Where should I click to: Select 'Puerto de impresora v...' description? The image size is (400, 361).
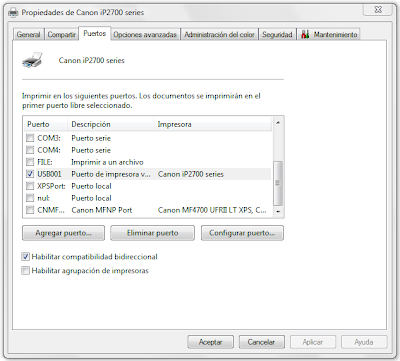click(x=111, y=174)
